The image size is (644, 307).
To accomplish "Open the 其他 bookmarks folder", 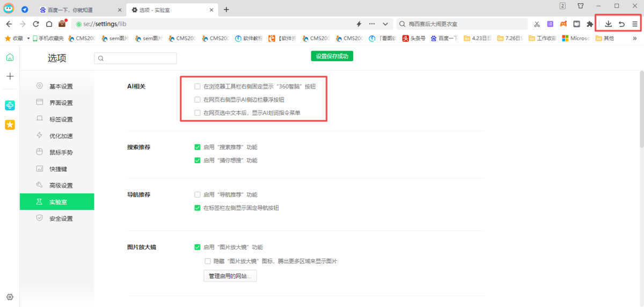I will click(604, 38).
